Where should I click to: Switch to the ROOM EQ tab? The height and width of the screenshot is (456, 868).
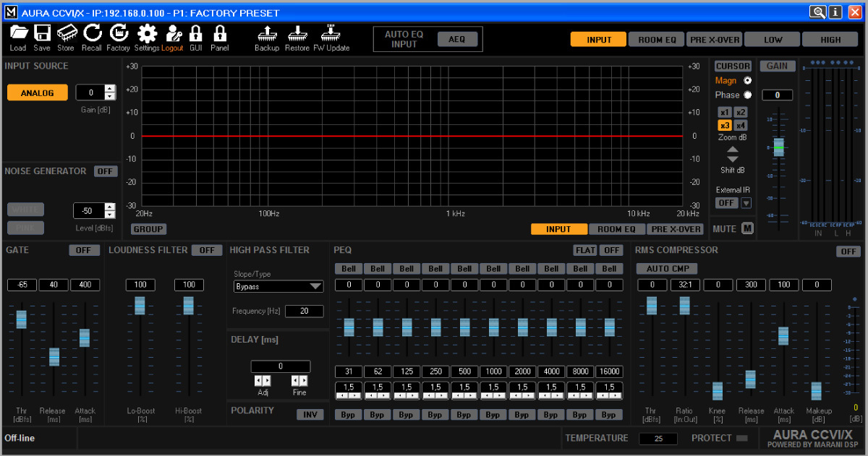tap(656, 40)
